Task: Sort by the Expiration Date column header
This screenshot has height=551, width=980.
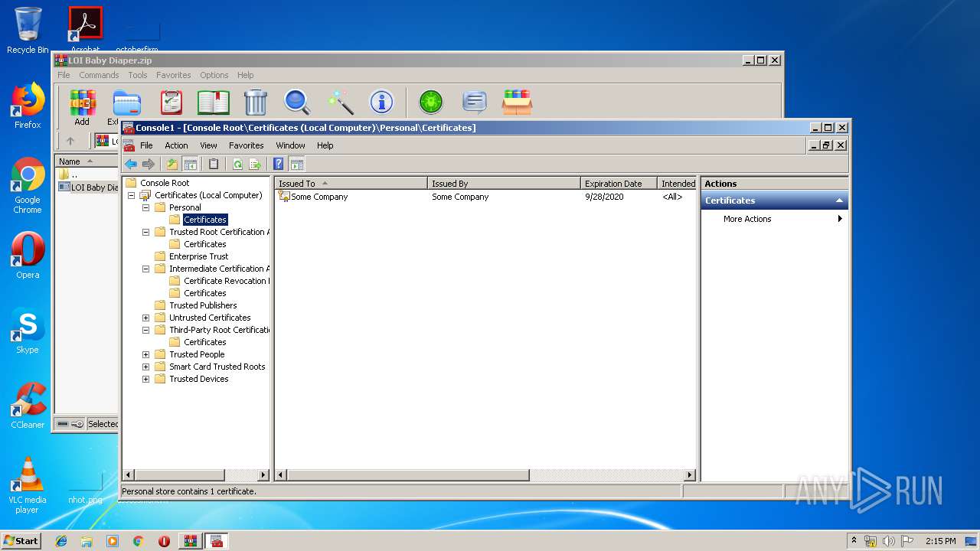Action: point(619,184)
